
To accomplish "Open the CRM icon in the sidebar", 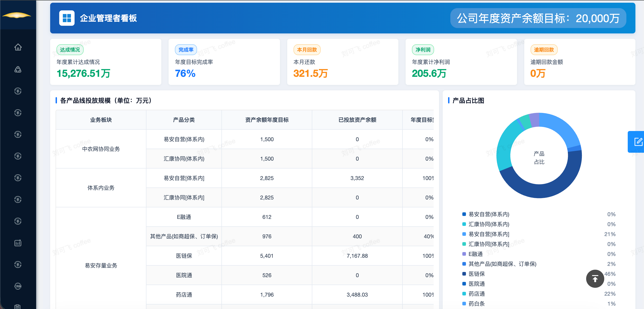I will pos(18,286).
